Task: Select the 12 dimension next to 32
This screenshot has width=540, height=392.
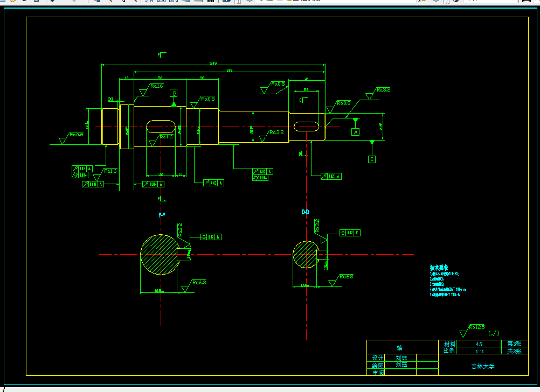Action: coord(181,174)
